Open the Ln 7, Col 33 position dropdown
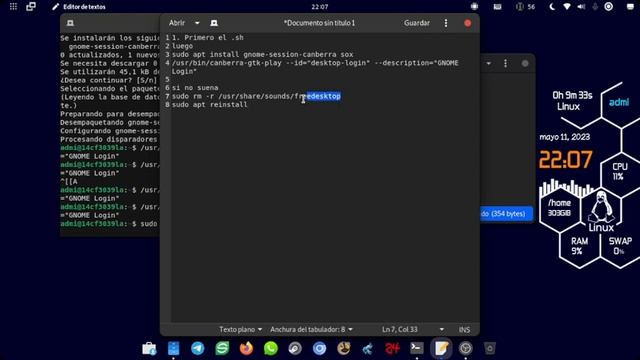Screen dimensions: 640x360 coord(412,329)
